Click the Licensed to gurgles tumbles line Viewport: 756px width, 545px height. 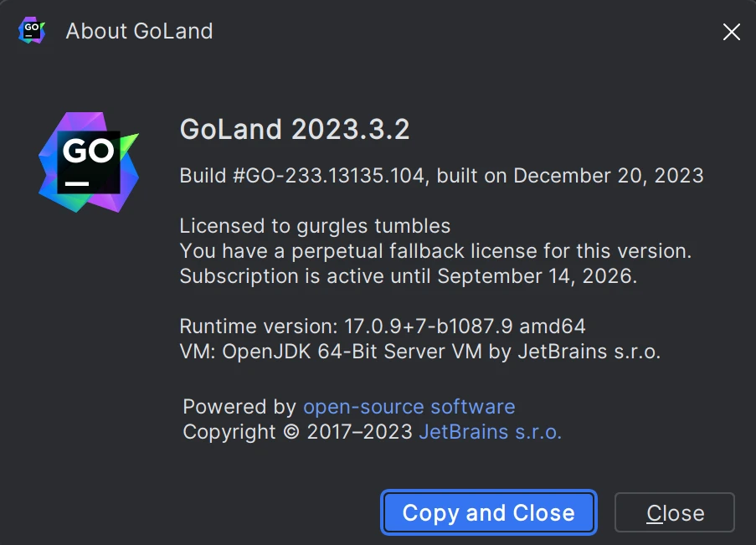click(x=315, y=226)
